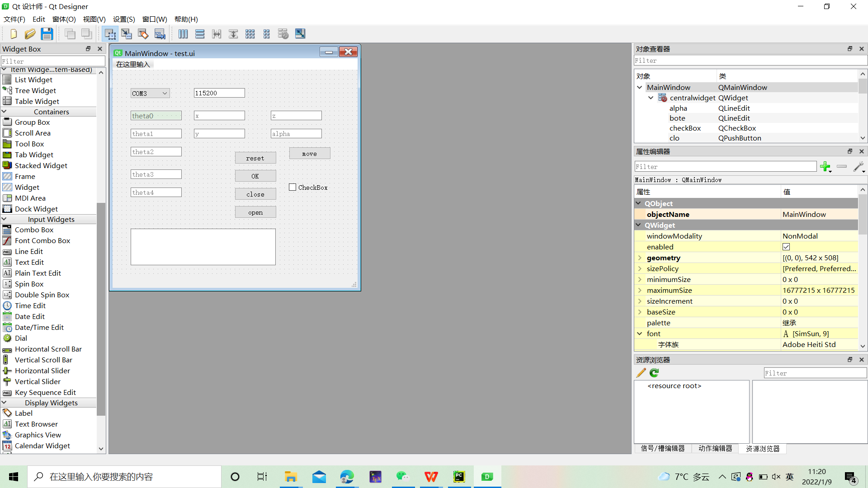Open a file with the folder icon
This screenshot has height=488, width=868.
pos(30,34)
